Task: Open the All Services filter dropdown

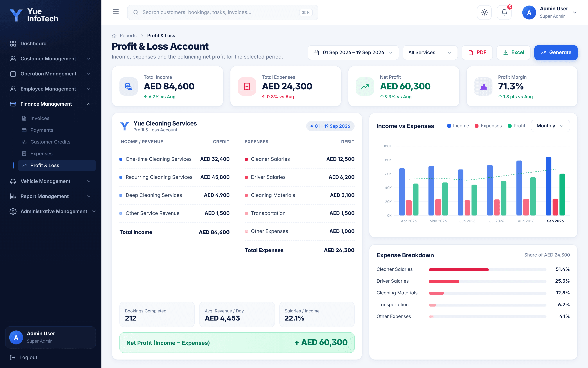Action: [430, 53]
